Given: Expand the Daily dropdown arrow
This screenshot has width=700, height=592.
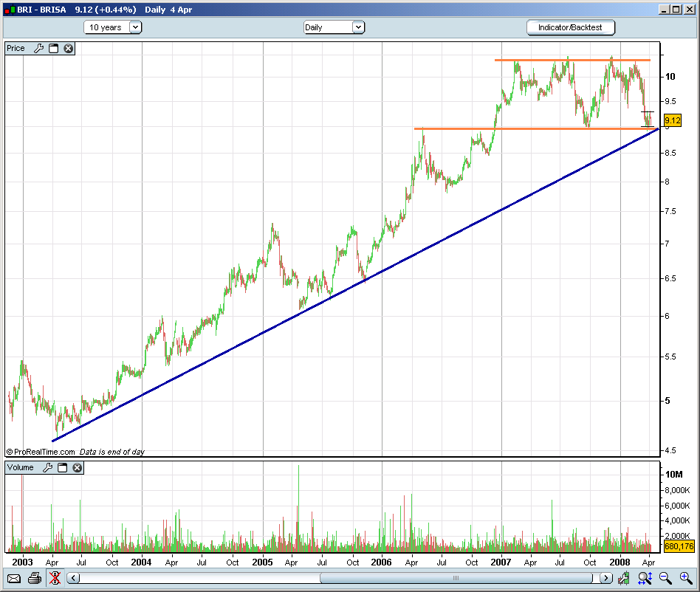Looking at the screenshot, I should point(358,27).
